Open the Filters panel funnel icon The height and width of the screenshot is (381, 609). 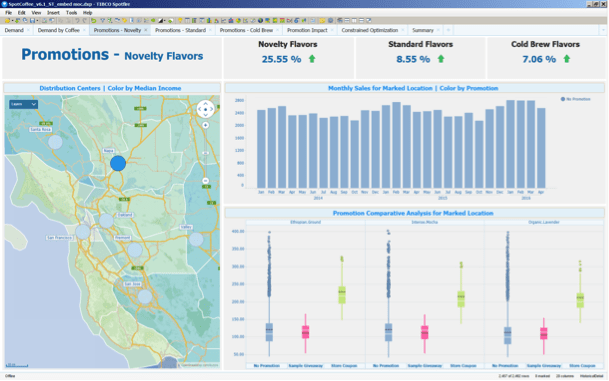click(x=103, y=21)
